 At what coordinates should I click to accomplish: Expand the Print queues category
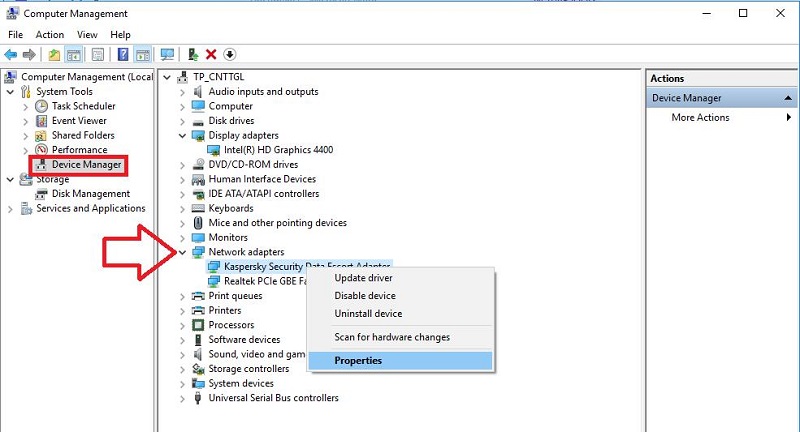[182, 296]
